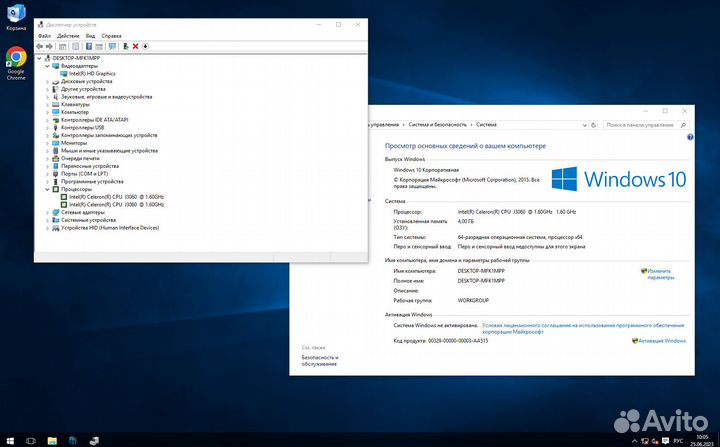Expand the Клавиатуры category
Image resolution: width=720 pixels, height=447 pixels.
point(47,105)
